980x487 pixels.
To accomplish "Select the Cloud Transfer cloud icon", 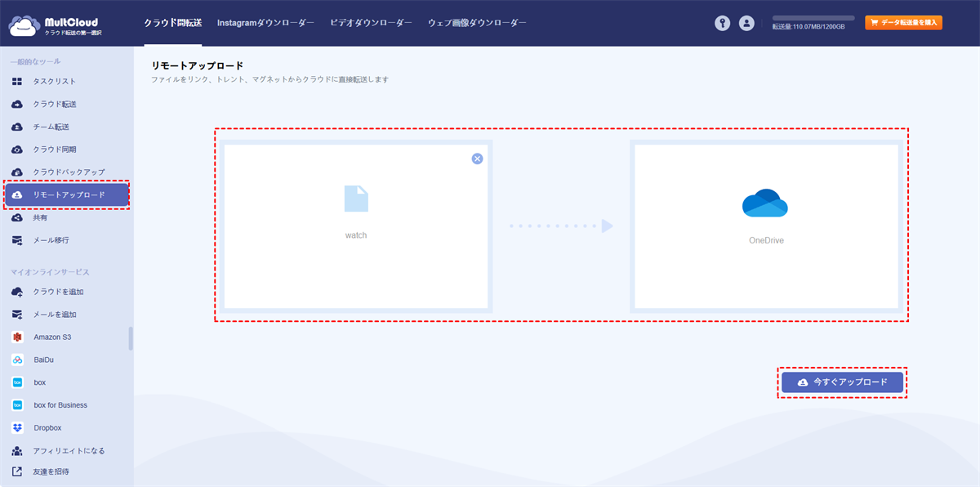I will [x=17, y=105].
